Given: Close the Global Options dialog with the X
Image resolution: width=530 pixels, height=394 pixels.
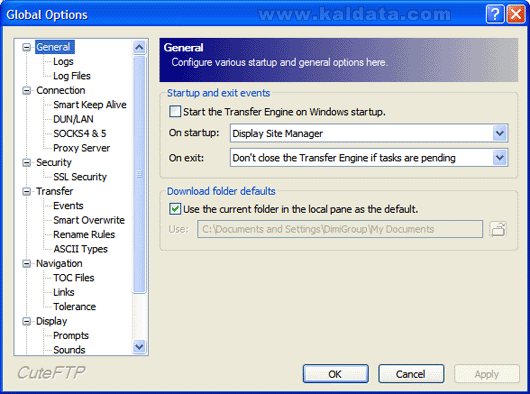Looking at the screenshot, I should 516,14.
